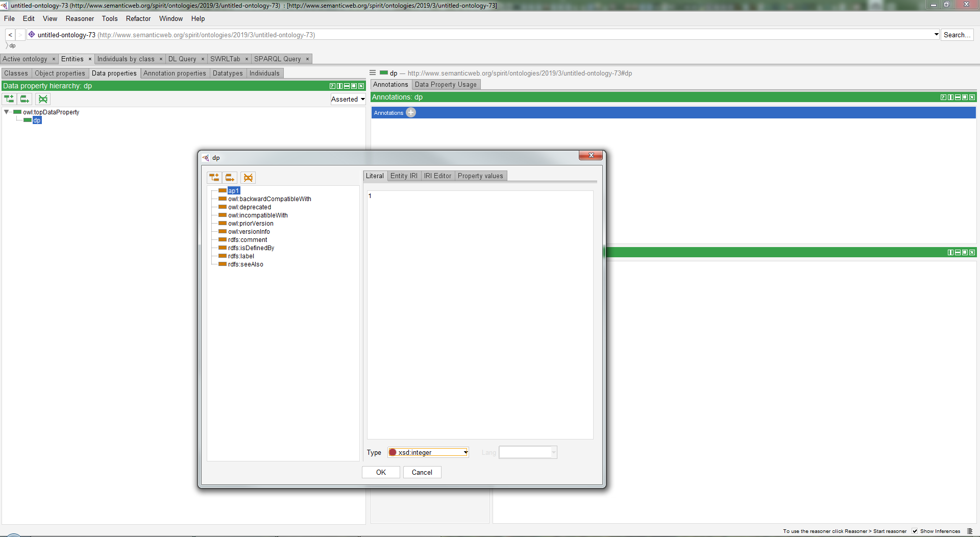This screenshot has height=537, width=980.
Task: Click the Search... button
Action: point(957,34)
